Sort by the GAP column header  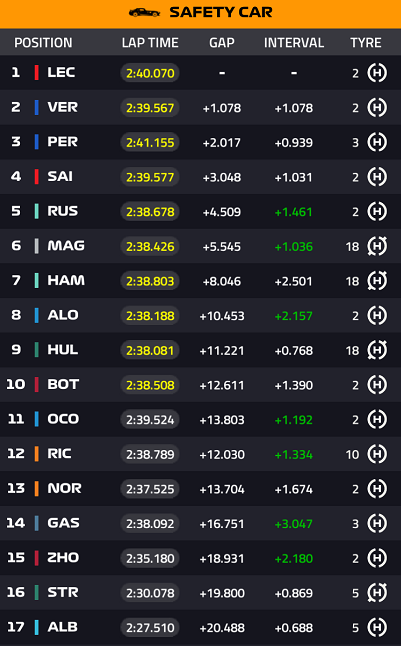tap(222, 42)
